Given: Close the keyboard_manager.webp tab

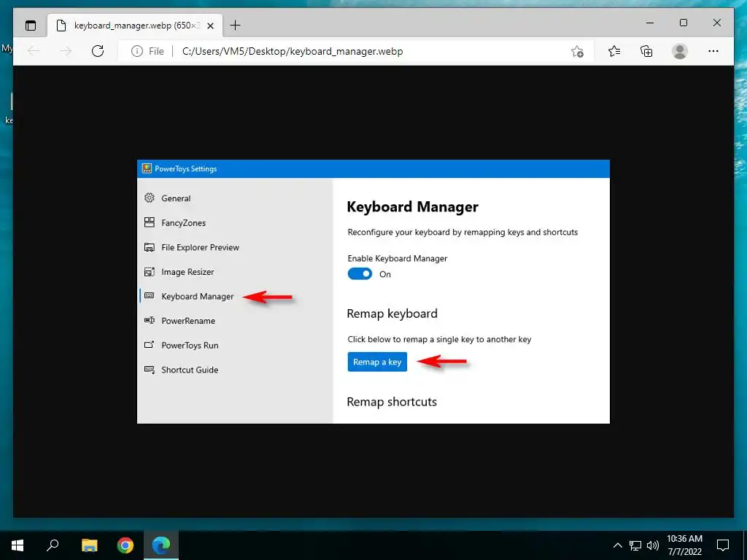Looking at the screenshot, I should point(210,26).
